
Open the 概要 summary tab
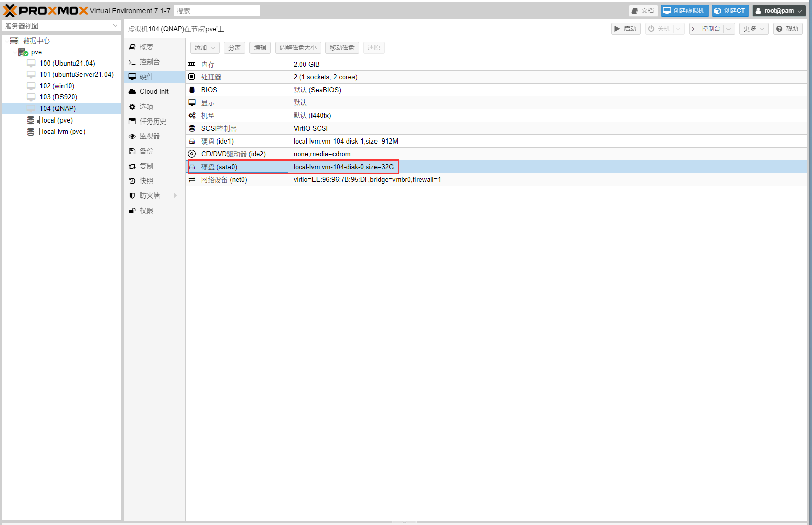155,47
